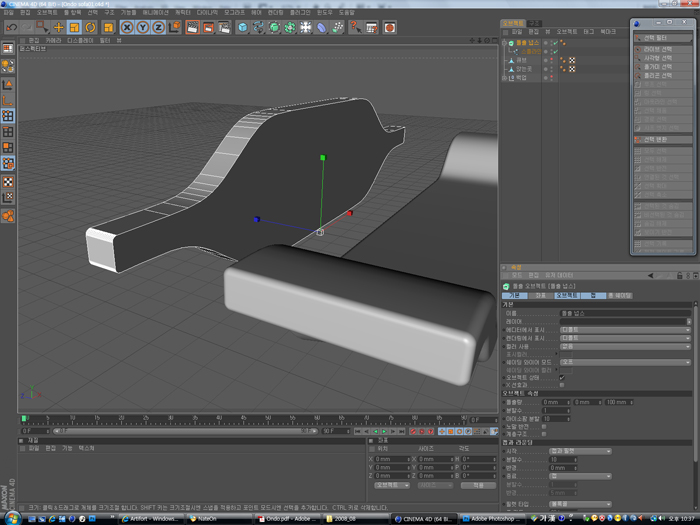Click the 적용 button in coordinates panel
This screenshot has height=525, width=700.
(479, 484)
